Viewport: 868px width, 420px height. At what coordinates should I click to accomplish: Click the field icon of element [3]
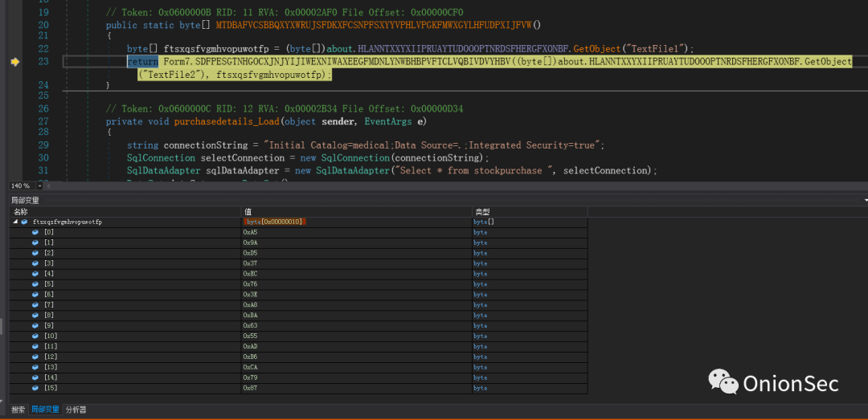coord(35,263)
